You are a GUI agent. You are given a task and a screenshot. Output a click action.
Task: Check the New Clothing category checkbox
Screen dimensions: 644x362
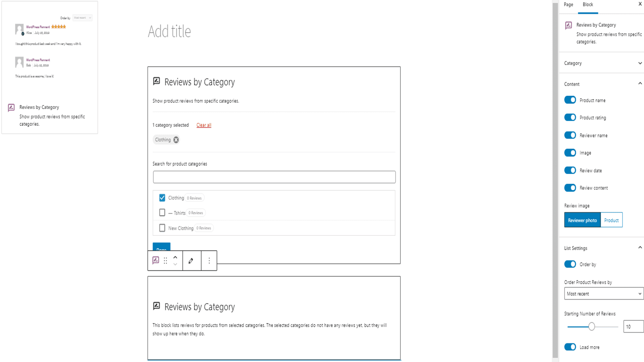pos(162,228)
